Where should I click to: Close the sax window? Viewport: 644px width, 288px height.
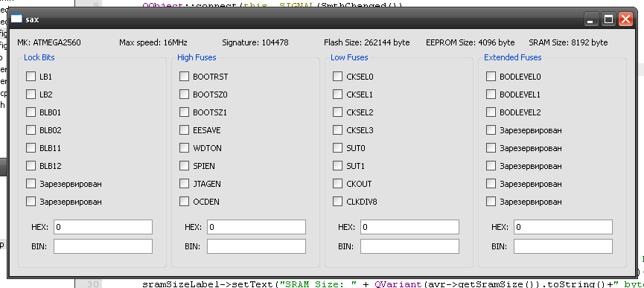point(625,19)
